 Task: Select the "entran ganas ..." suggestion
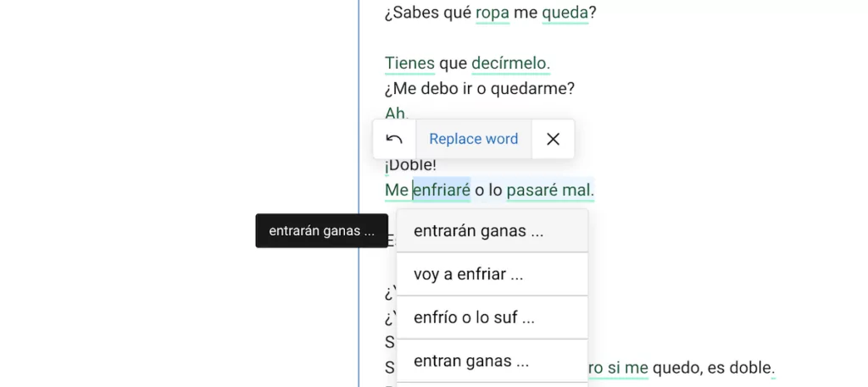tap(492, 361)
